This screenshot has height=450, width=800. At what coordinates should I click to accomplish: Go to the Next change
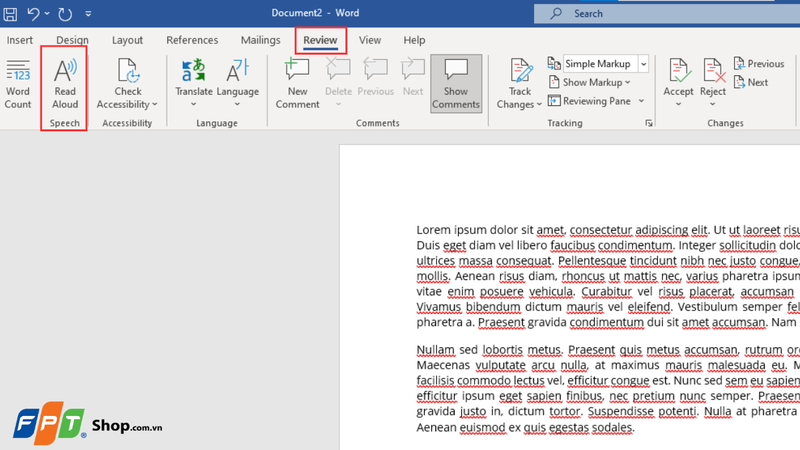click(751, 82)
